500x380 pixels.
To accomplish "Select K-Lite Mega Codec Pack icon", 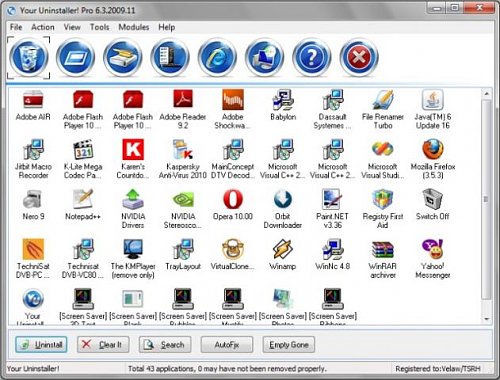I will [83, 149].
